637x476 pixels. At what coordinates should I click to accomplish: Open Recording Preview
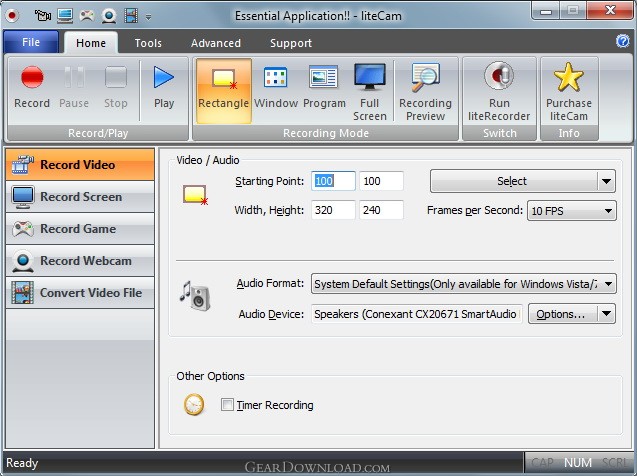pos(425,91)
